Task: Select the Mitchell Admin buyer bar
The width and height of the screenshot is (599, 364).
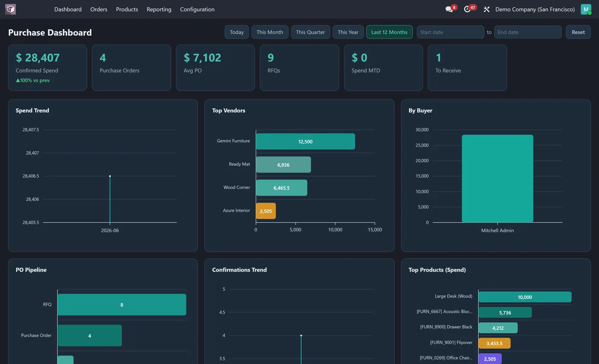Action: coord(498,178)
